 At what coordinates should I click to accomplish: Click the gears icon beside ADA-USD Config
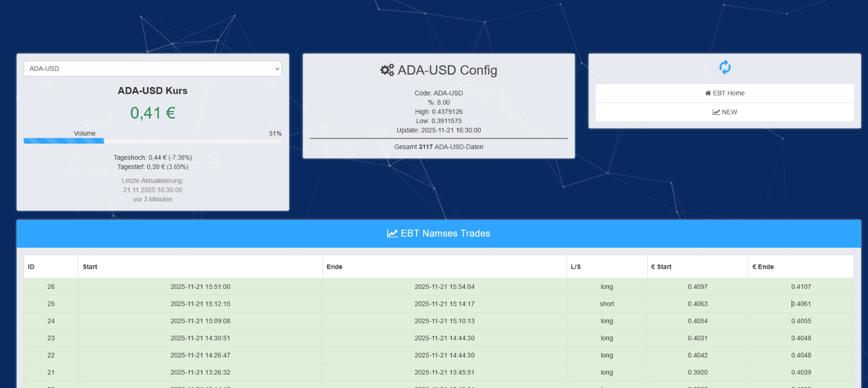[x=387, y=70]
